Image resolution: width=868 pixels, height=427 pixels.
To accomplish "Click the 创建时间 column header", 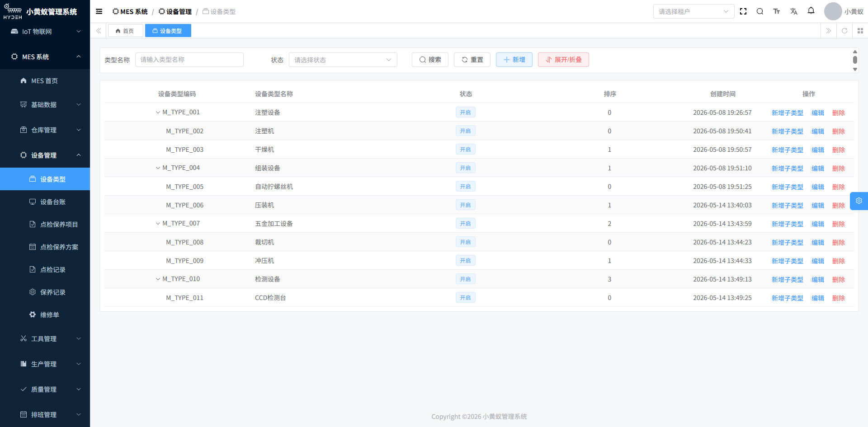I will click(x=722, y=94).
